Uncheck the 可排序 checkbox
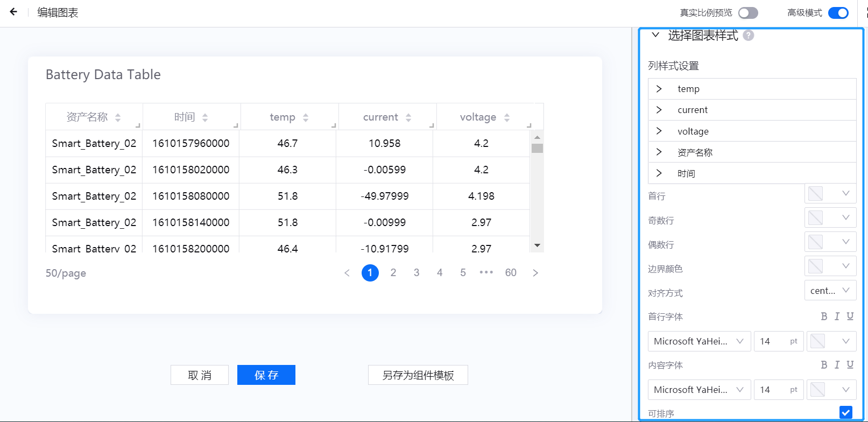The image size is (868, 422). coord(846,413)
